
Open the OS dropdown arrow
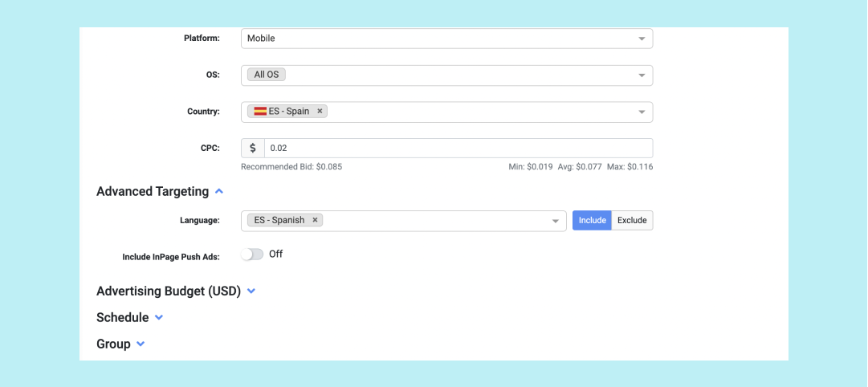642,75
